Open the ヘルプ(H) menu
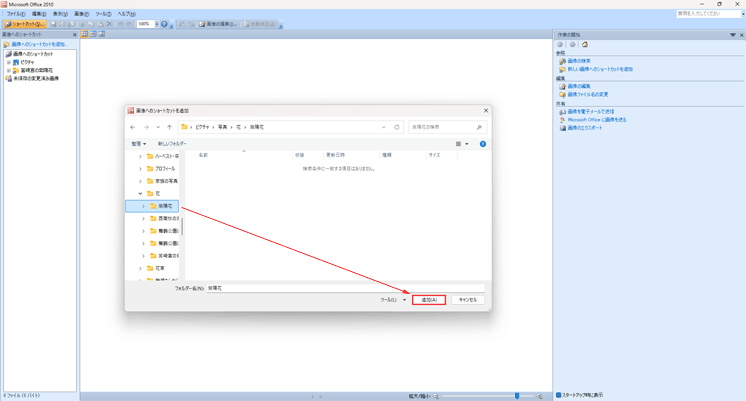This screenshot has width=746, height=401. click(126, 14)
